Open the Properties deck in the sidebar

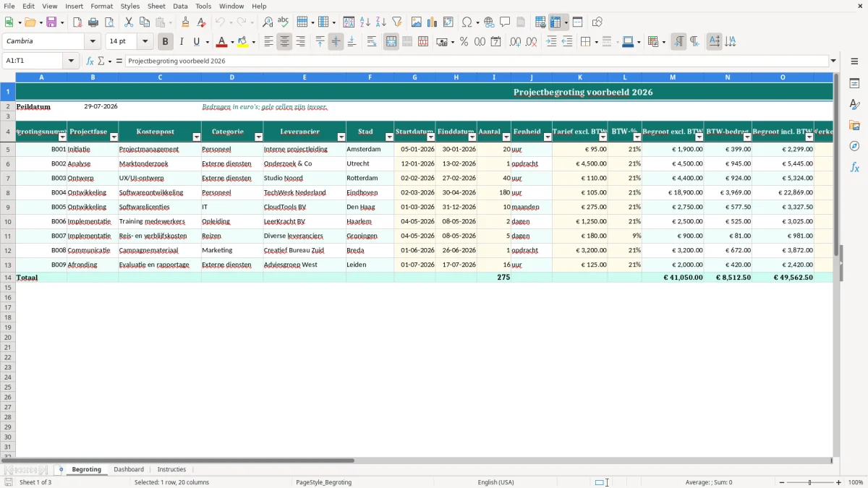point(854,84)
